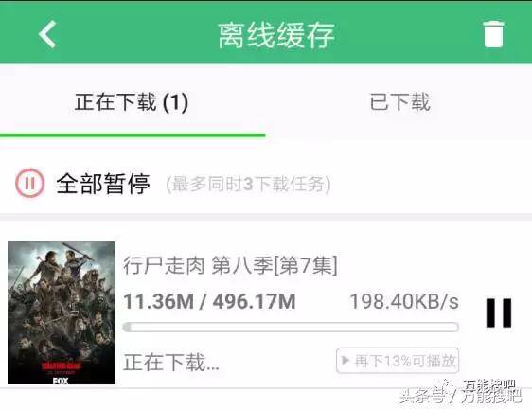Select the 全部暂停 label
Image resolution: width=532 pixels, height=410 pixels.
[103, 184]
